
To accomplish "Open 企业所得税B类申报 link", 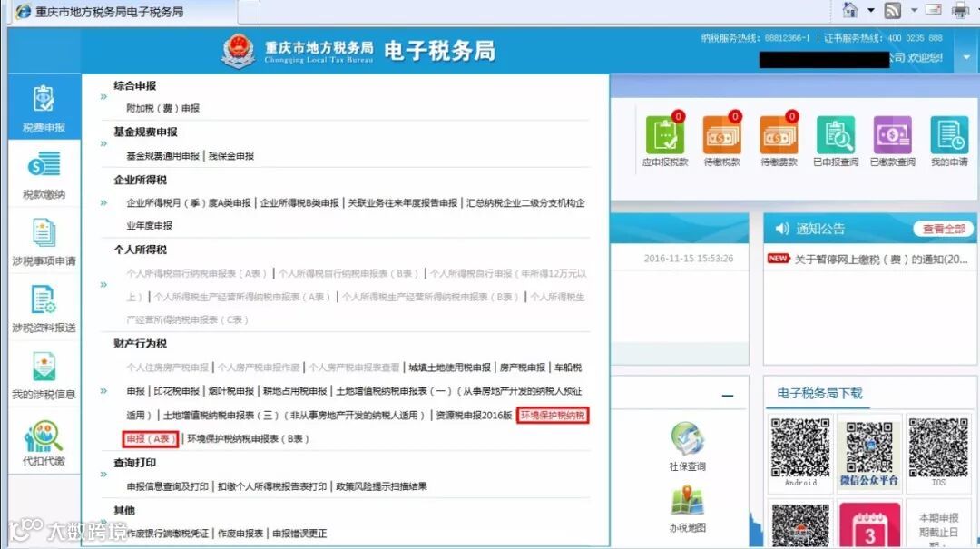I will (299, 202).
